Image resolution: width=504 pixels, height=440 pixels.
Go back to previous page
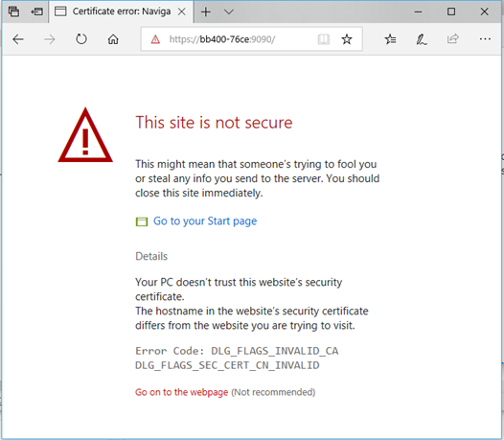[x=18, y=39]
